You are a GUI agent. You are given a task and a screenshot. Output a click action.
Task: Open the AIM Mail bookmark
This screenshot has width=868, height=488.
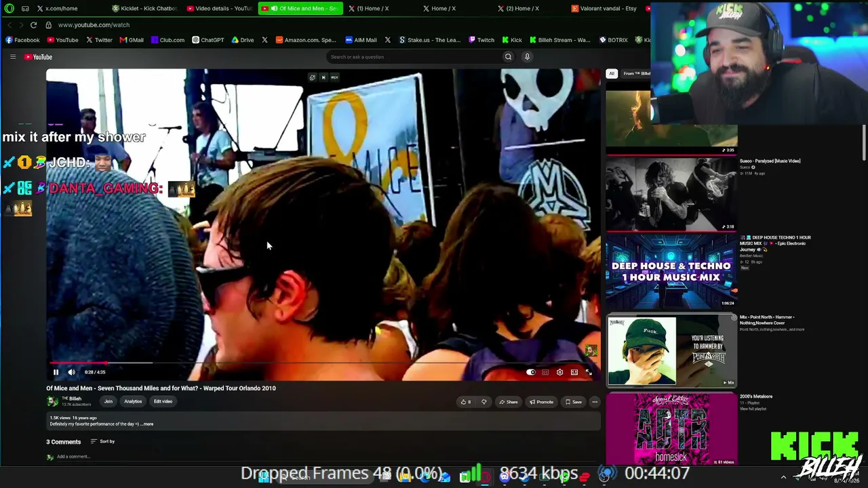coord(361,40)
